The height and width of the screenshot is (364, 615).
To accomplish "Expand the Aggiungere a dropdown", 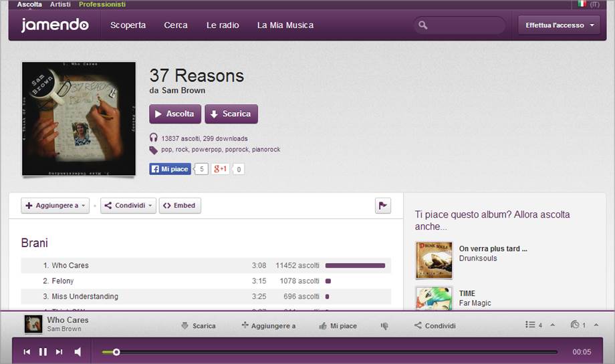I will pos(55,205).
